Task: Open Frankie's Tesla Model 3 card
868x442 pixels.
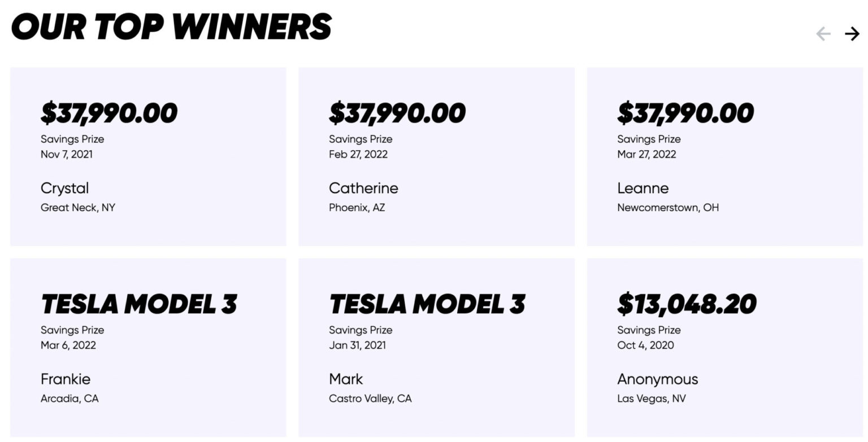Action: (148, 347)
